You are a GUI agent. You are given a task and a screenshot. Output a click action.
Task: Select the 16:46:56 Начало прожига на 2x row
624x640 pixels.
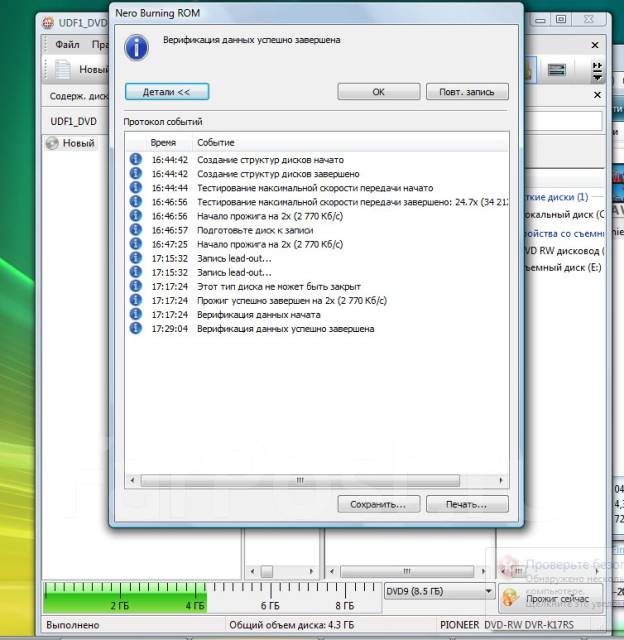(x=317, y=216)
